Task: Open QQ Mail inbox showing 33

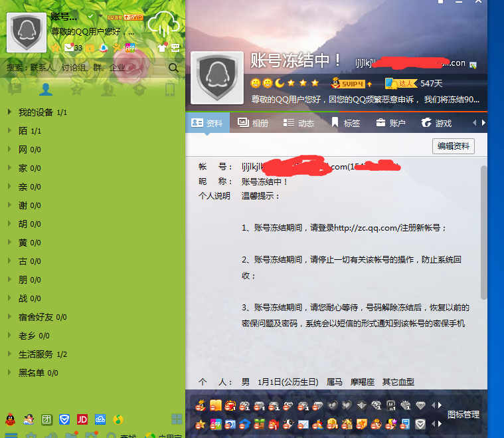Action: 73,48
